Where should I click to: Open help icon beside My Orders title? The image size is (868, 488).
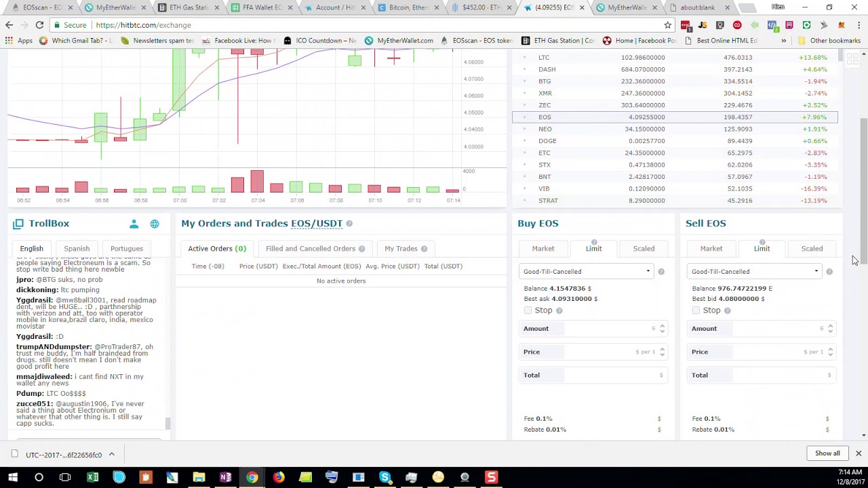[349, 224]
